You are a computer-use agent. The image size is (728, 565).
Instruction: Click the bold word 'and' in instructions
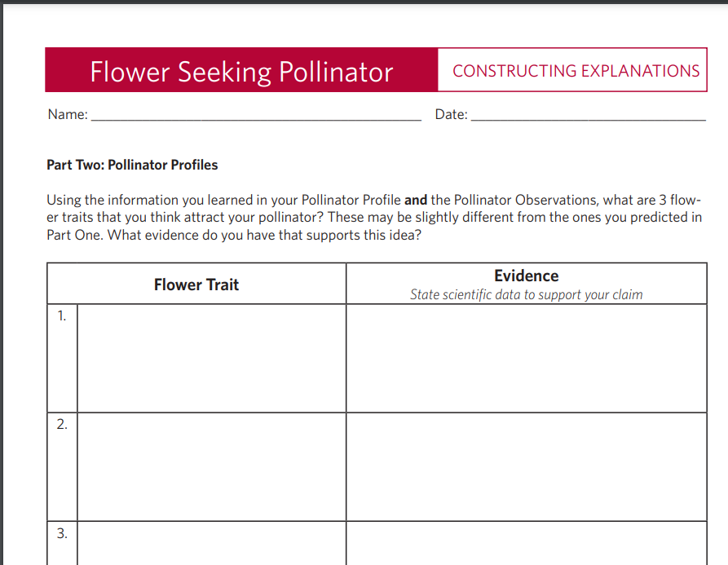[416, 200]
